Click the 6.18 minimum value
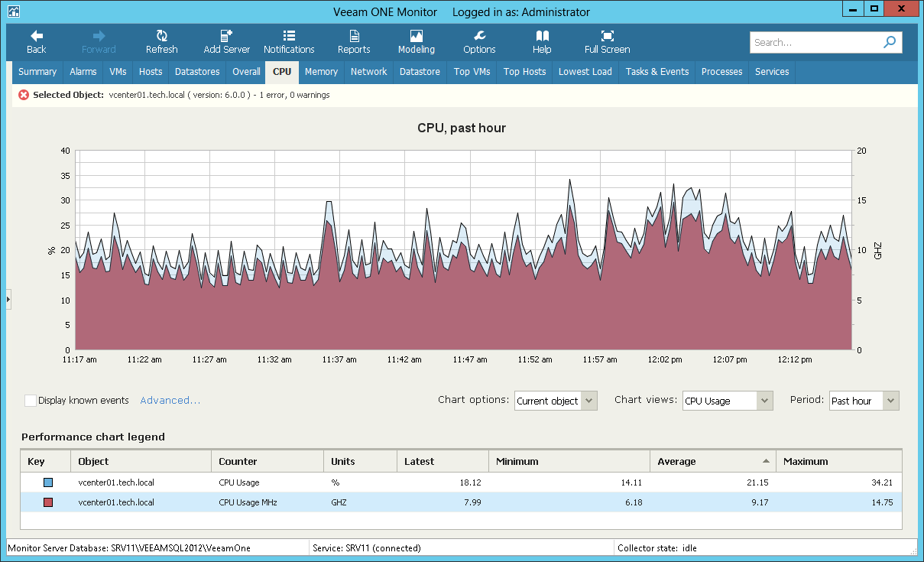 pos(633,502)
